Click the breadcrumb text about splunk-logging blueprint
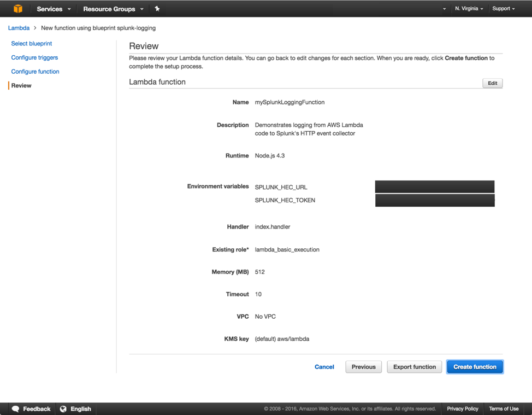Image resolution: width=532 pixels, height=415 pixels. point(98,28)
